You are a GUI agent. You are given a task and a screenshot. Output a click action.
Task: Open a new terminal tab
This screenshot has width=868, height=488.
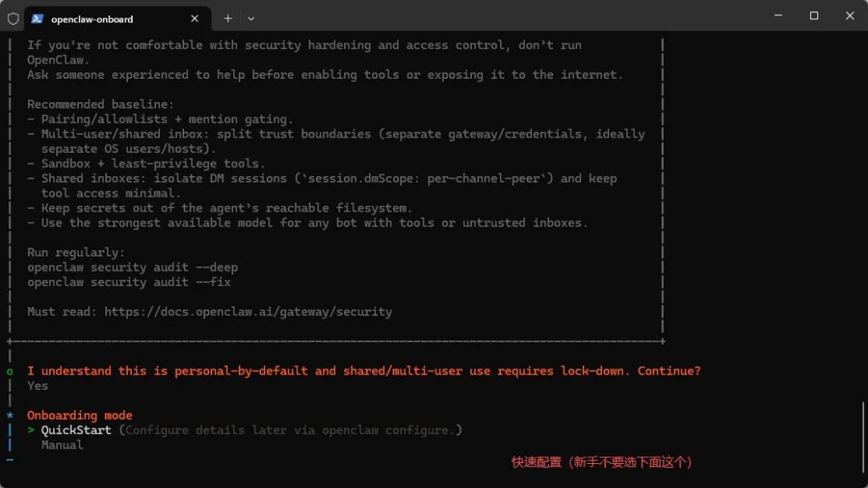click(228, 18)
